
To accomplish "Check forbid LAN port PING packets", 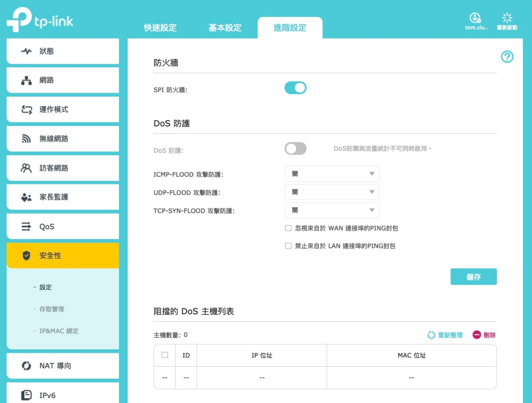I will (288, 246).
